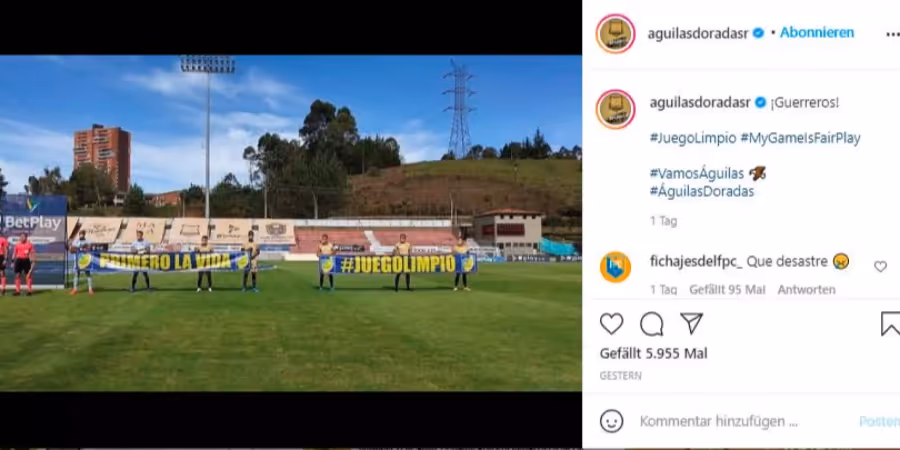Open #MyGameIsFairPlay hashtag link
This screenshot has height=450, width=900.
pos(800,138)
